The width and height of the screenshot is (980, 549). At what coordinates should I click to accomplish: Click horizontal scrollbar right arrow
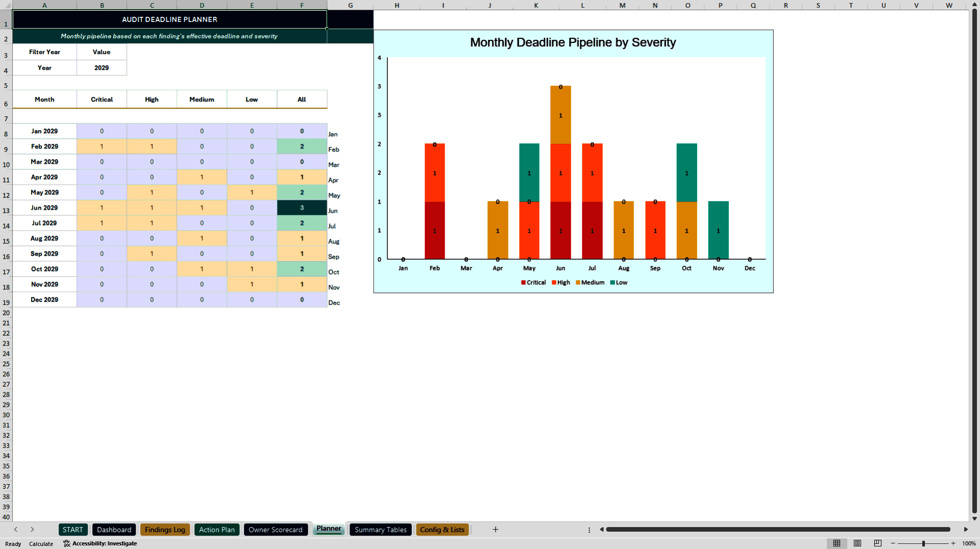(966, 530)
